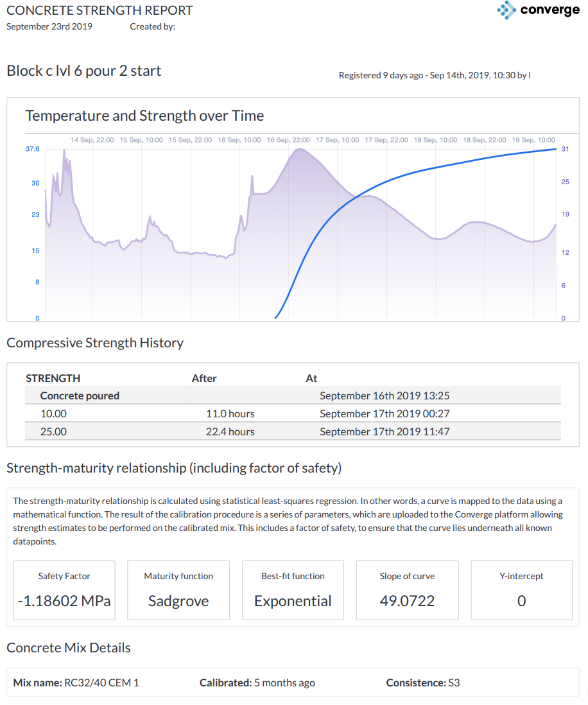
Task: Click the 16 Sep, 22:00 time label
Action: click(x=288, y=139)
